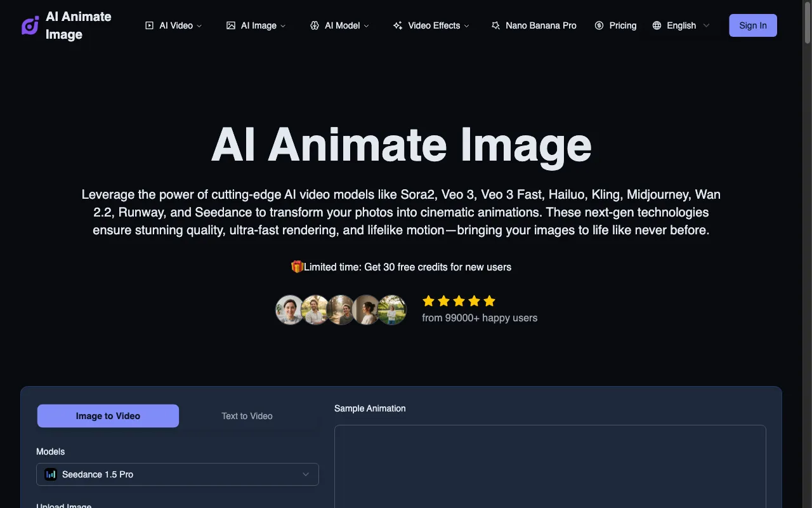The height and width of the screenshot is (508, 812).
Task: Click the first user avatar thumbnail
Action: click(290, 310)
